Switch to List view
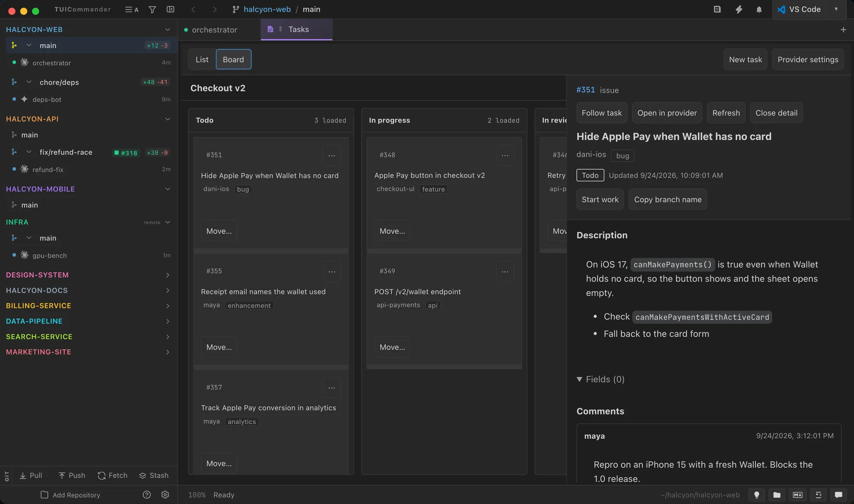This screenshot has width=854, height=504. [x=202, y=59]
